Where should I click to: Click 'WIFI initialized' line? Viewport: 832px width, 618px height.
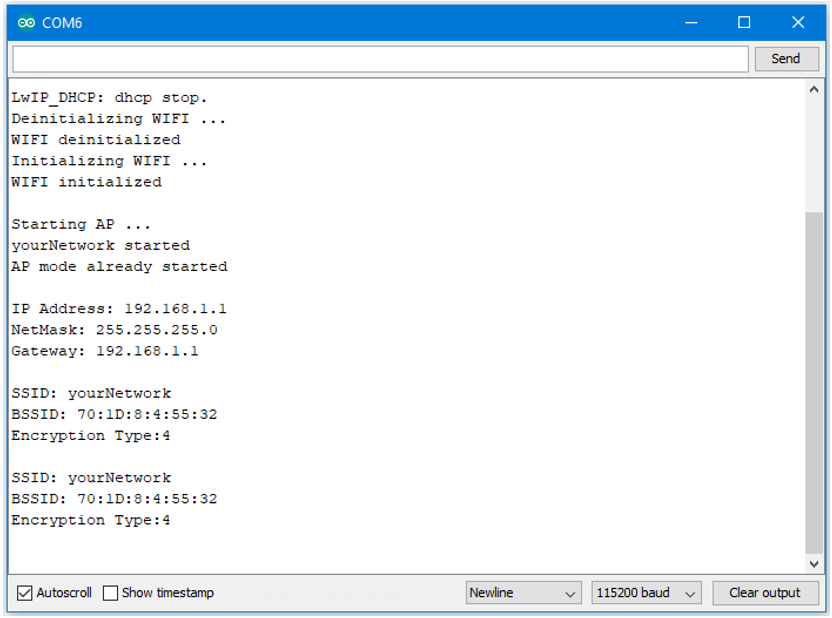coord(86,182)
